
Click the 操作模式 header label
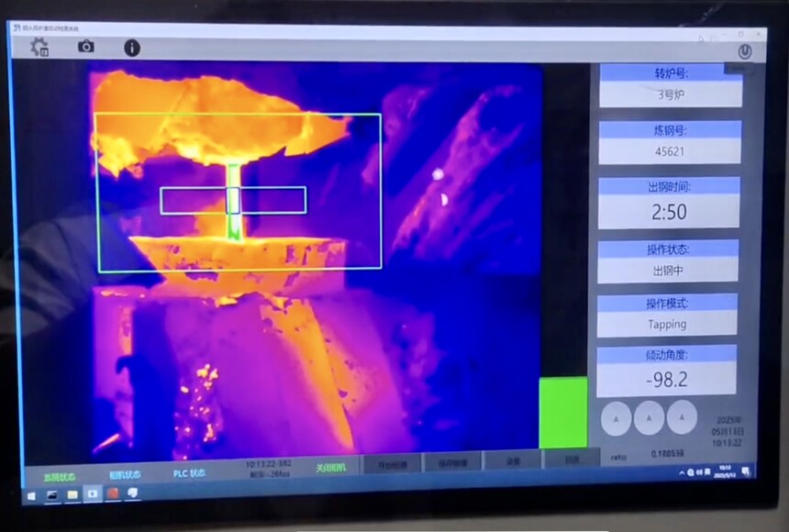667,304
